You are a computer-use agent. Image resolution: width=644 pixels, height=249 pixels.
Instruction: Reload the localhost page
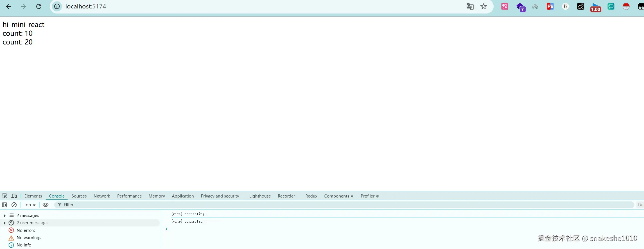coord(39,6)
